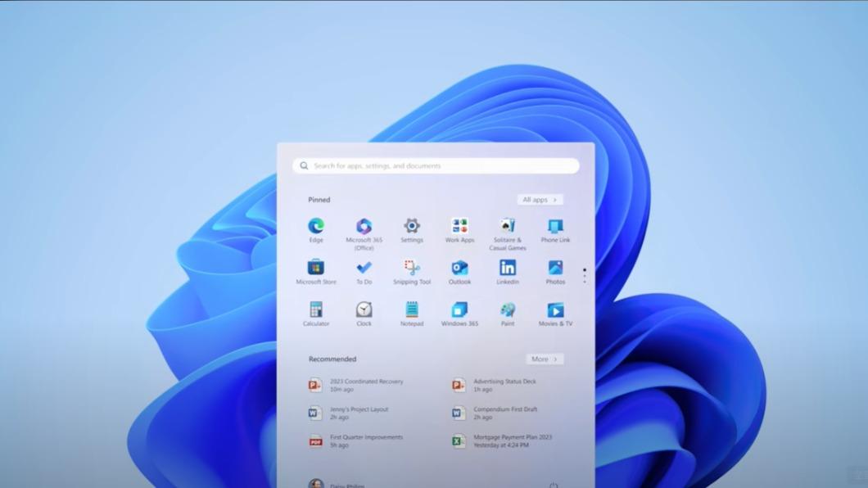The image size is (868, 488).
Task: Click the user profile picture
Action: click(x=315, y=484)
